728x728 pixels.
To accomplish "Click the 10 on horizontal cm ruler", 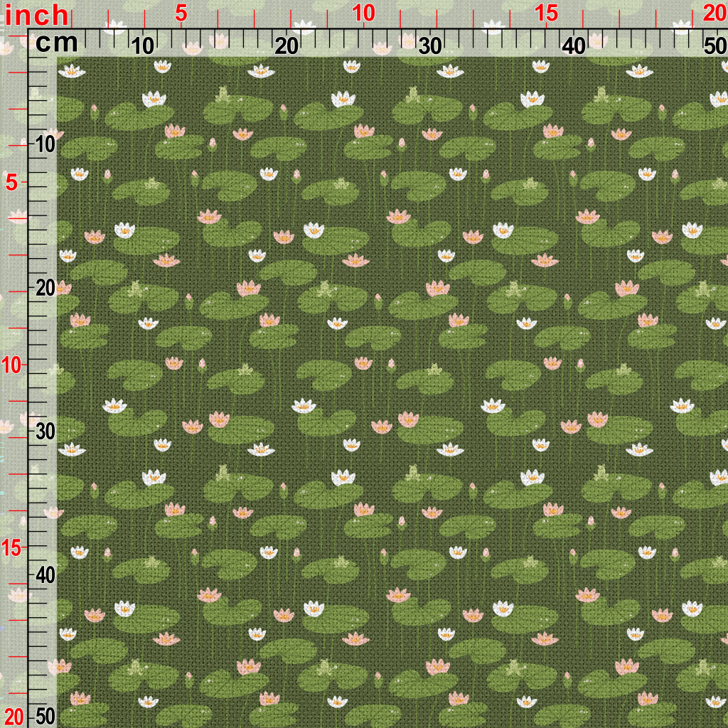I will point(143,45).
